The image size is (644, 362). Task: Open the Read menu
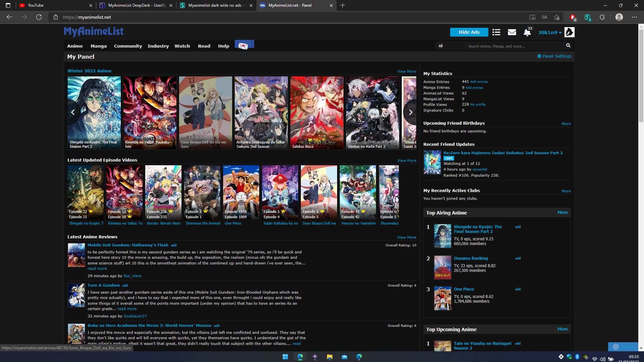pos(204,46)
